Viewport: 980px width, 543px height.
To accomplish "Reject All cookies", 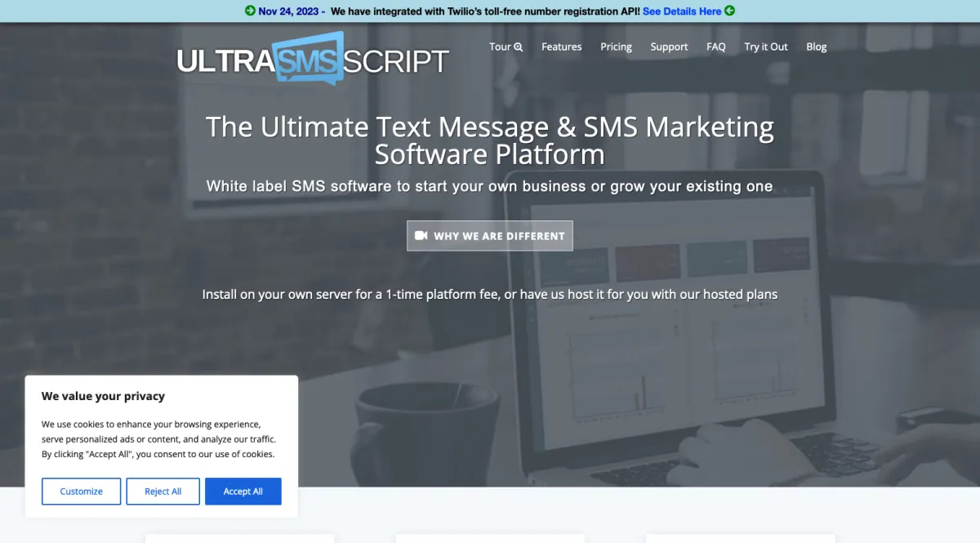I will click(163, 491).
